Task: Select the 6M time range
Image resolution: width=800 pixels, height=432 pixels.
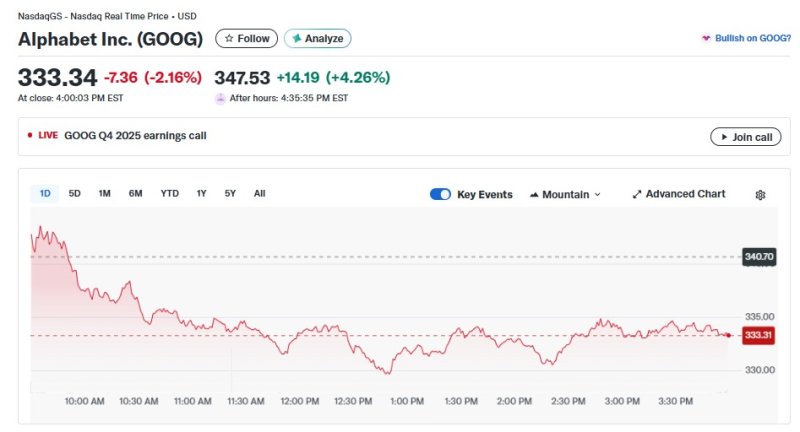Action: coord(136,193)
